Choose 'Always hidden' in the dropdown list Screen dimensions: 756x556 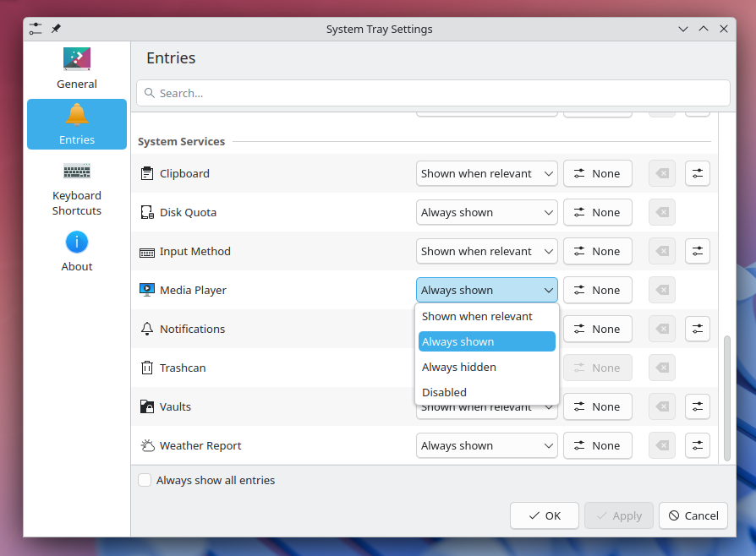[x=487, y=367]
